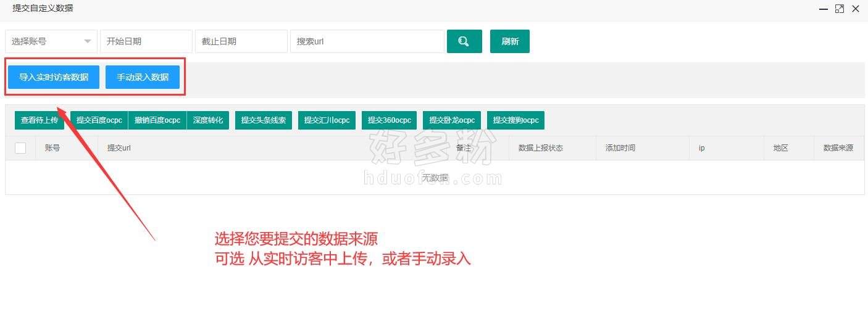Click 提交头条线索 button

263,120
